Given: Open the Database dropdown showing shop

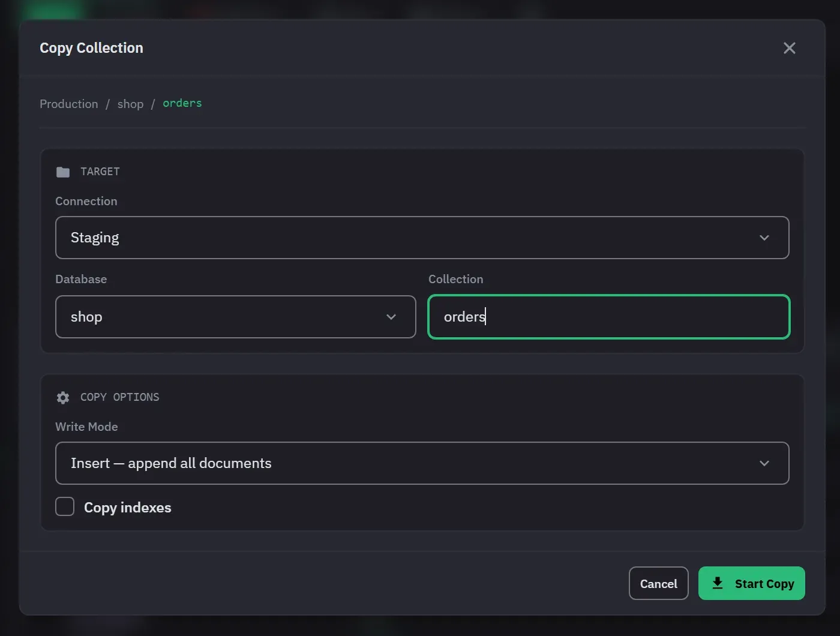Looking at the screenshot, I should [x=235, y=317].
